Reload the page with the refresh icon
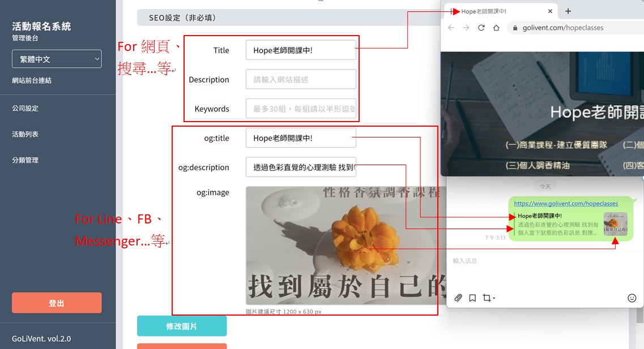The height and width of the screenshot is (349, 644). point(481,28)
